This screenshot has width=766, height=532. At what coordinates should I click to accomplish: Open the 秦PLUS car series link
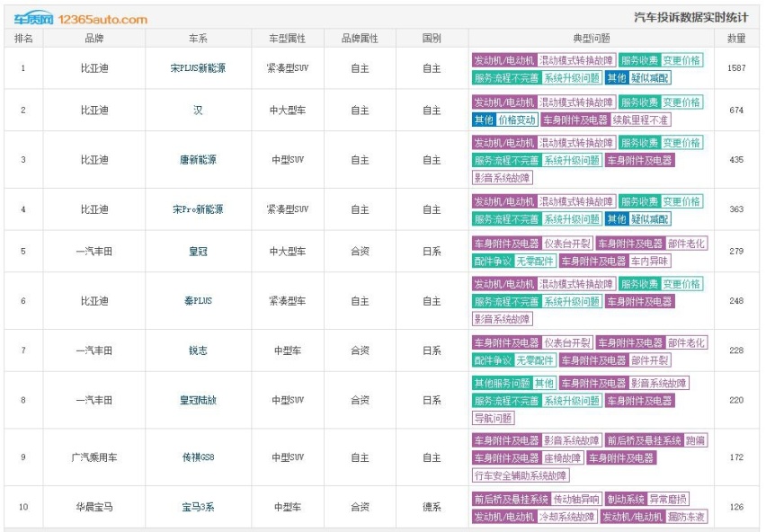click(x=198, y=301)
